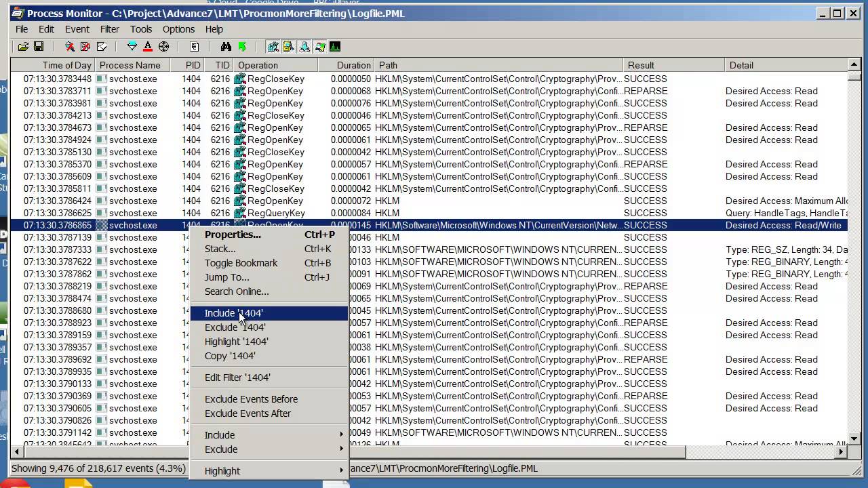Viewport: 868px width, 488px height.
Task: Open the Edit menu
Action: click(x=46, y=29)
